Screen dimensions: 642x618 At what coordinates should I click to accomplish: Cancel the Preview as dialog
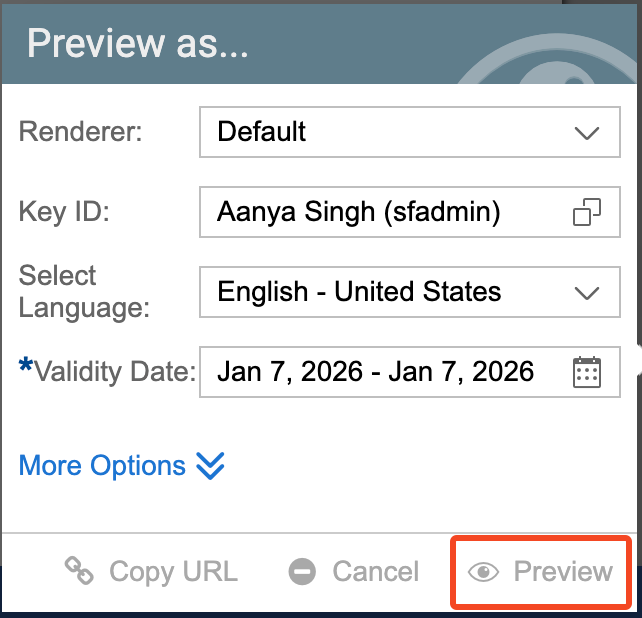pos(354,572)
